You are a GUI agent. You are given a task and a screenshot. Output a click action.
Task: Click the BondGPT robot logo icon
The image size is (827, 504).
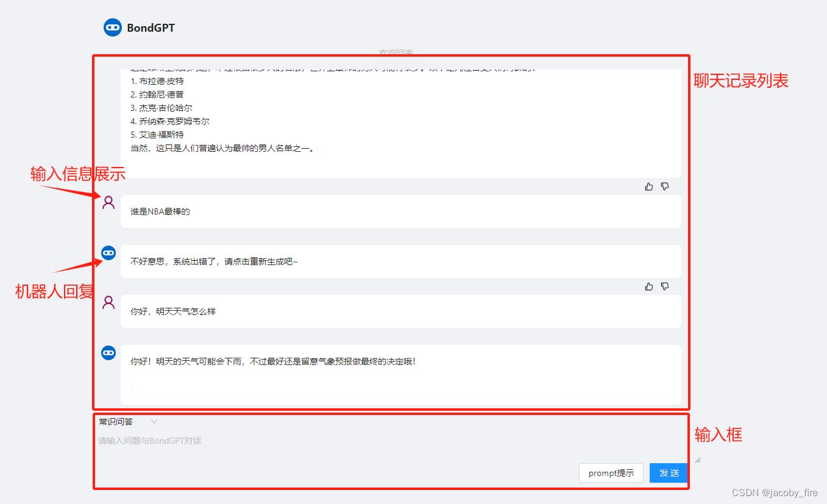coord(113,27)
